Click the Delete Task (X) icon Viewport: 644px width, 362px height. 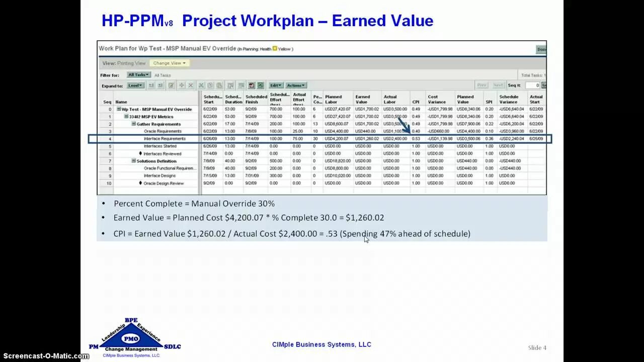point(191,85)
